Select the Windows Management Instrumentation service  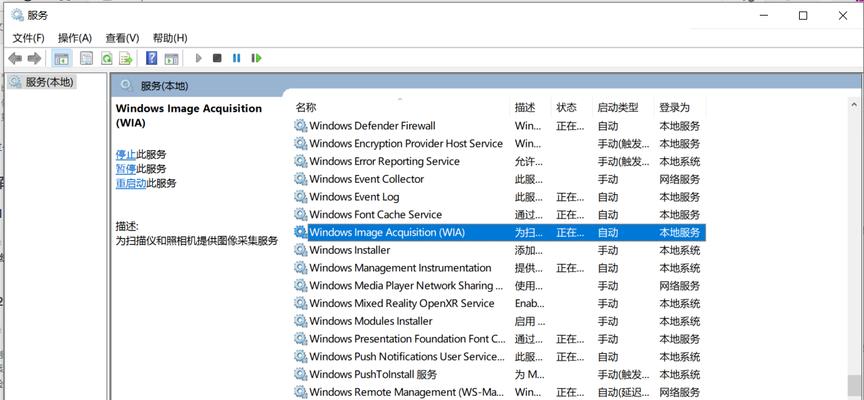pos(499,268)
